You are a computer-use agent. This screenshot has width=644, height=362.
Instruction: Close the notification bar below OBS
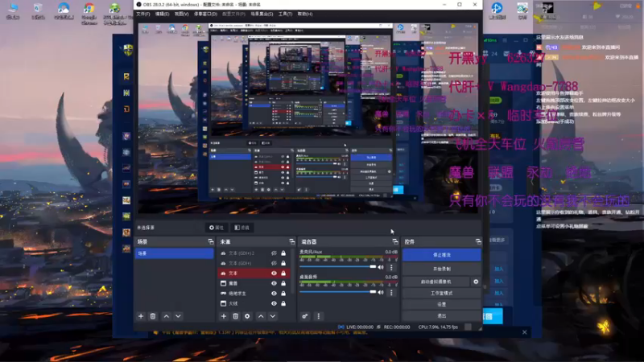525,332
